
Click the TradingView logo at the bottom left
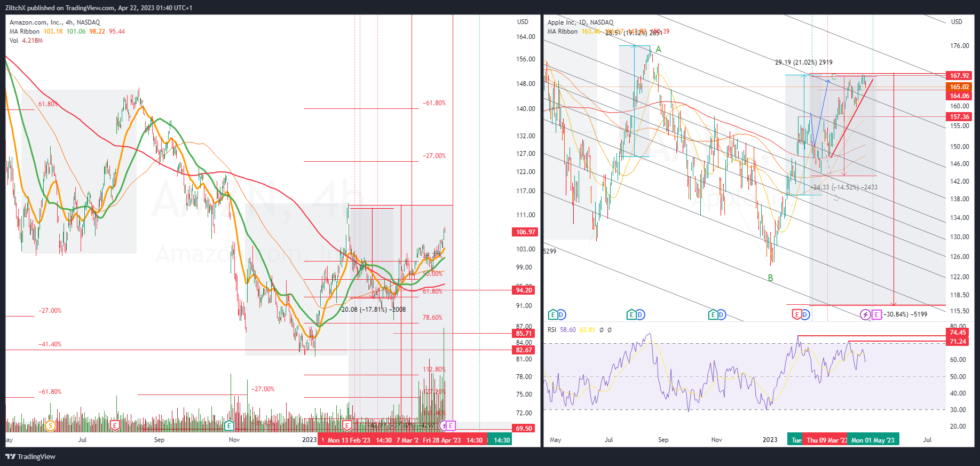(30, 456)
